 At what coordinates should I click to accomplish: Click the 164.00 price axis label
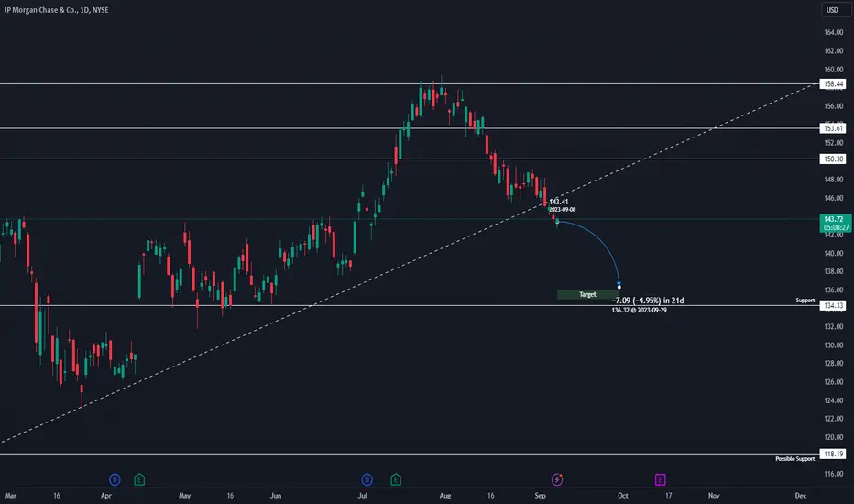[833, 32]
